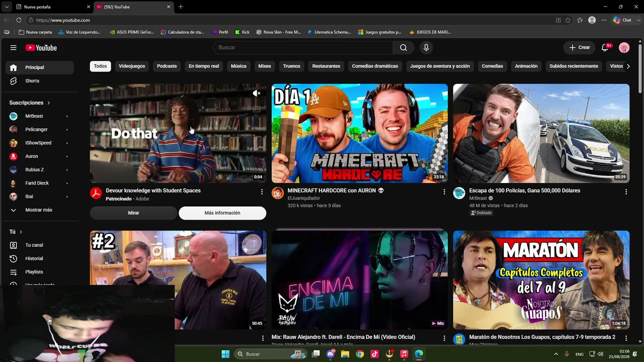
Task: Open options for Maratón de Nosotros Los Guapos
Action: click(x=626, y=338)
